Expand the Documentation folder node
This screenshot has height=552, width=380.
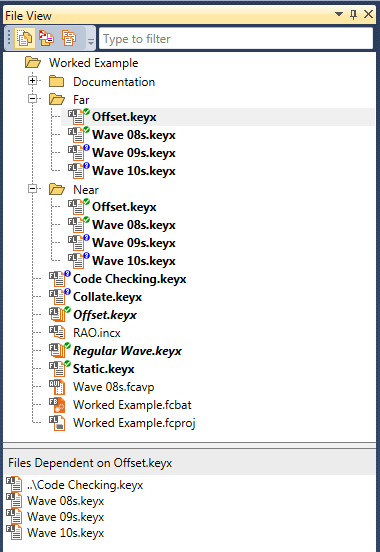[32, 81]
